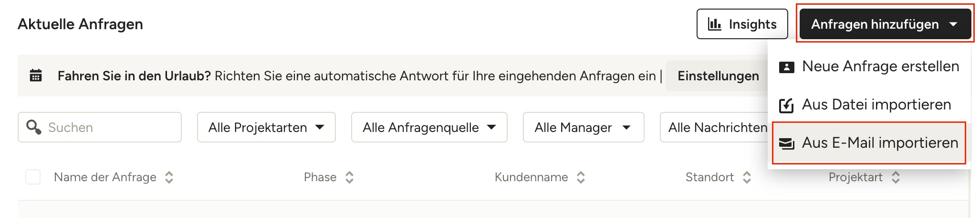
Task: Click the magnifying glass search icon
Action: (x=33, y=127)
